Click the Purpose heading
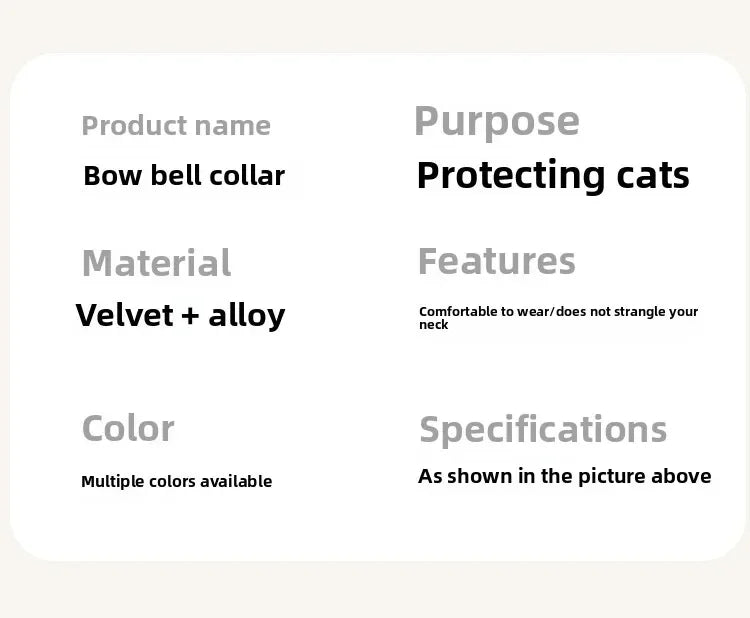This screenshot has width=750, height=618. [x=497, y=122]
